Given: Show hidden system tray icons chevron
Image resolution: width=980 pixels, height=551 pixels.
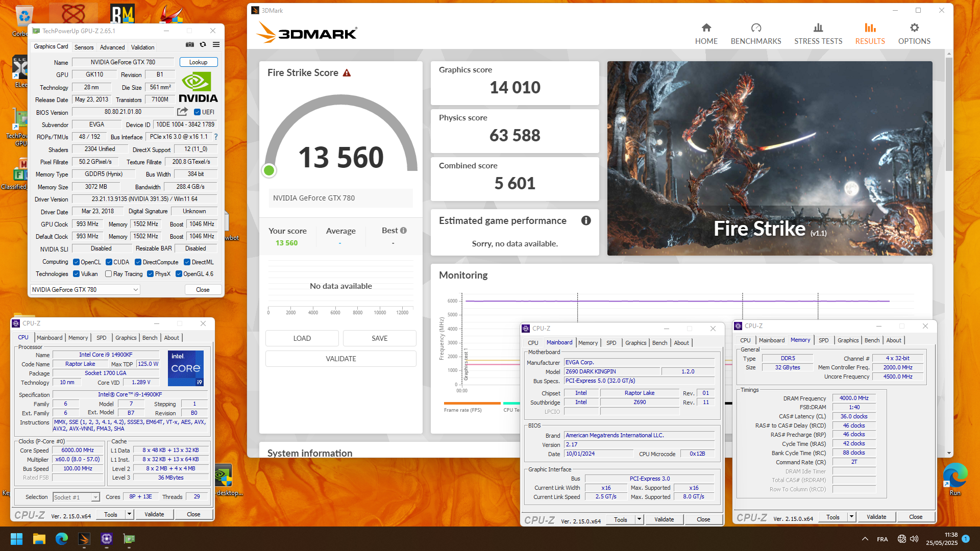Looking at the screenshot, I should click(865, 539).
